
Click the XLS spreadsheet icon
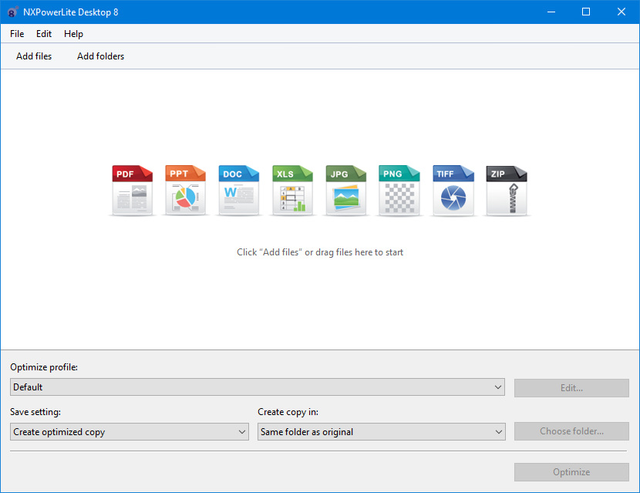(x=292, y=190)
